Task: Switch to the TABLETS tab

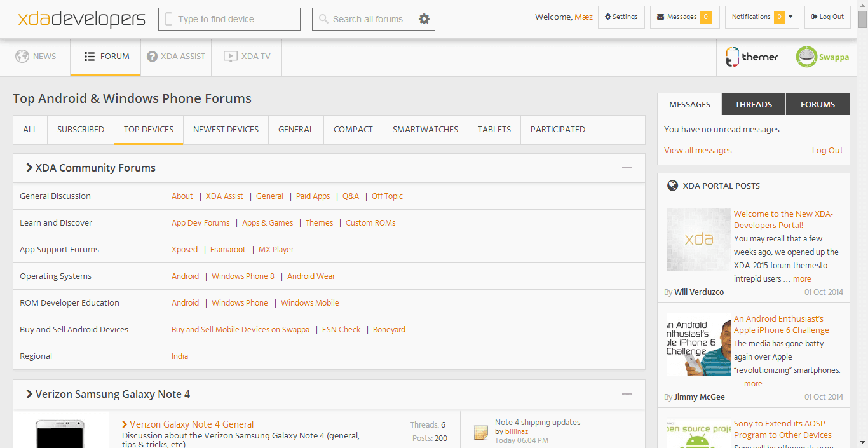Action: pos(494,130)
